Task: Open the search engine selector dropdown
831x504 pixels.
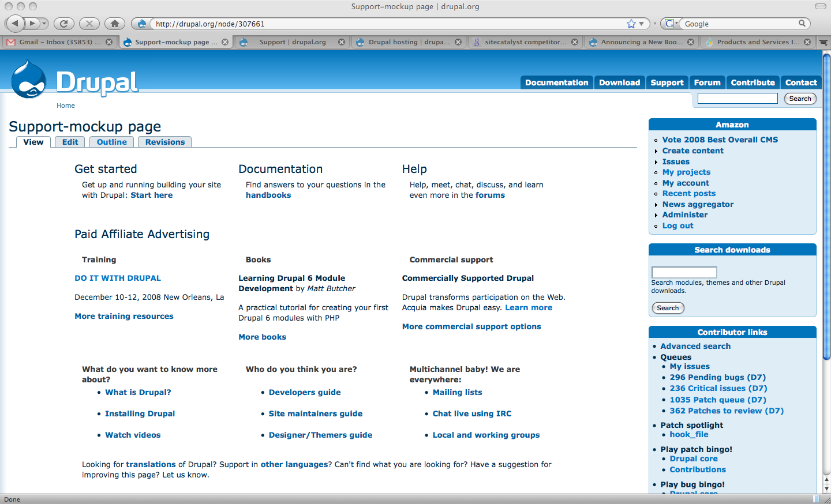Action: [x=671, y=24]
